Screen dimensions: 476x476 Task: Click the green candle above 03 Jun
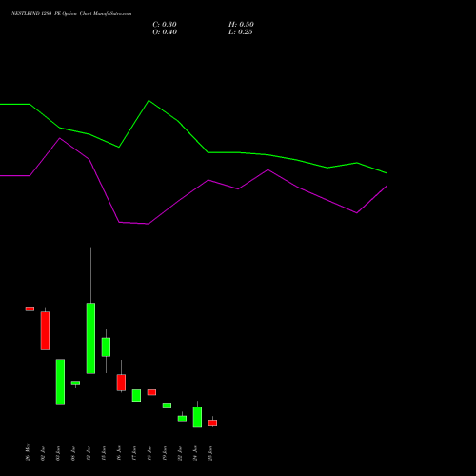point(60,382)
